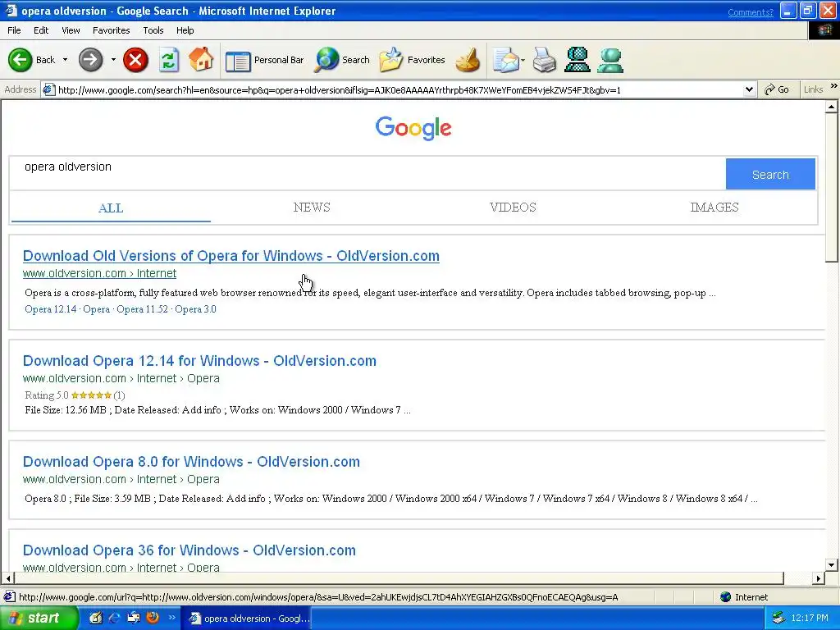Open Download Old Versions of Opera link
Viewport: 840px width, 630px height.
pyautogui.click(x=231, y=256)
